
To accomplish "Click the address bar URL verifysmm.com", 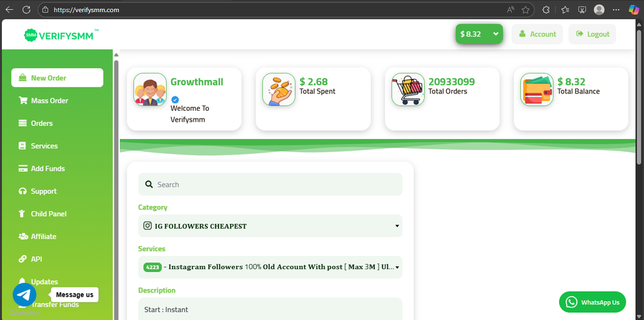I will coord(86,10).
